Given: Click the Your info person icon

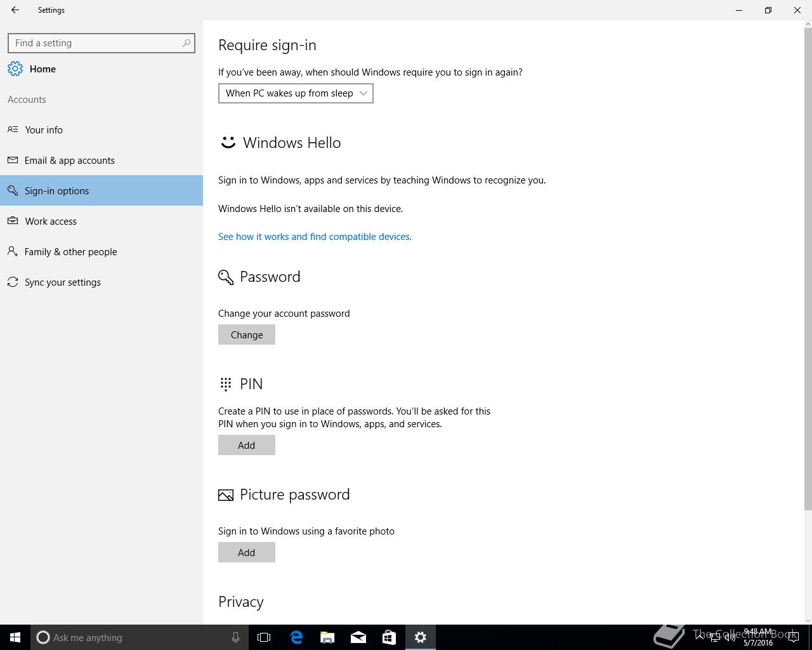Looking at the screenshot, I should click(x=13, y=129).
